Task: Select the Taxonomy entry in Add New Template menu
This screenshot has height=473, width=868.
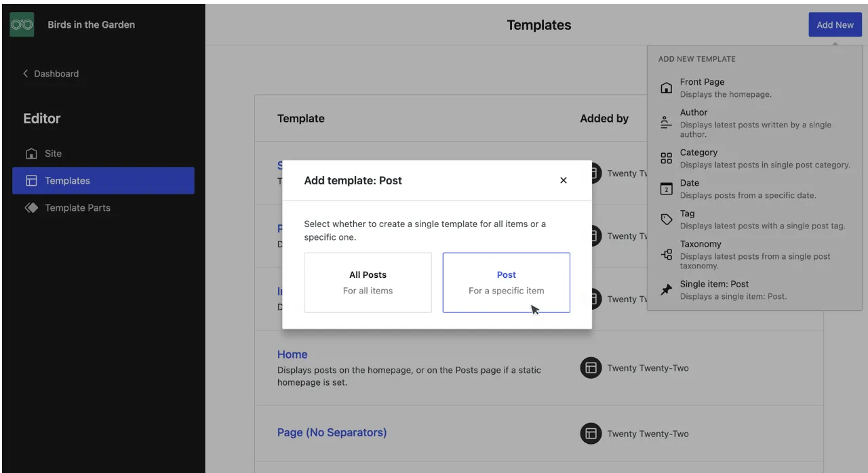Action: pyautogui.click(x=754, y=254)
